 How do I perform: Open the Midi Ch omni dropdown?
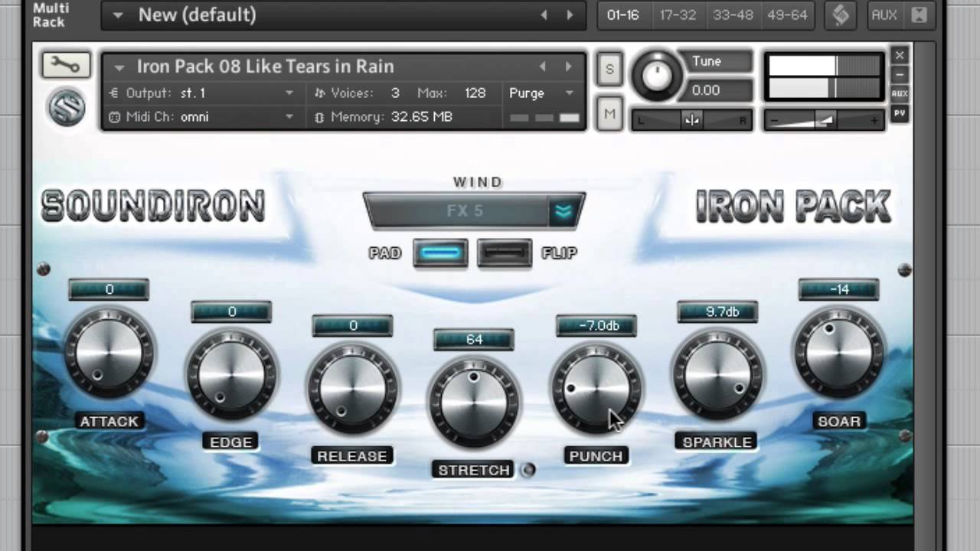(x=202, y=117)
